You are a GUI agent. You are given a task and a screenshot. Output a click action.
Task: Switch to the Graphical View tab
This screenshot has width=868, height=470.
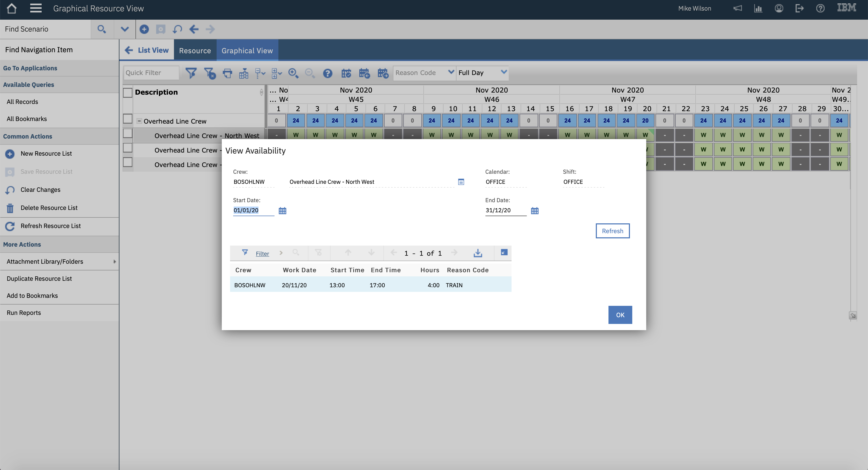[x=247, y=50]
